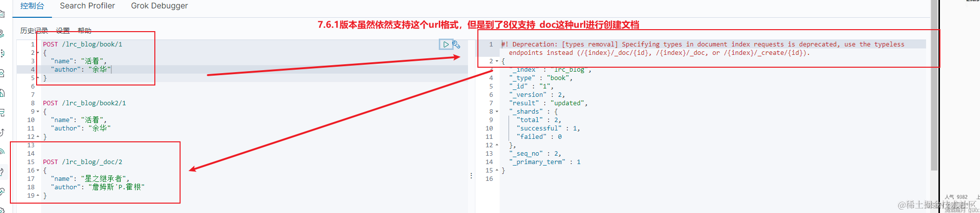Click the "_version" : 2 output line
The width and height of the screenshot is (980, 213).
tap(537, 95)
